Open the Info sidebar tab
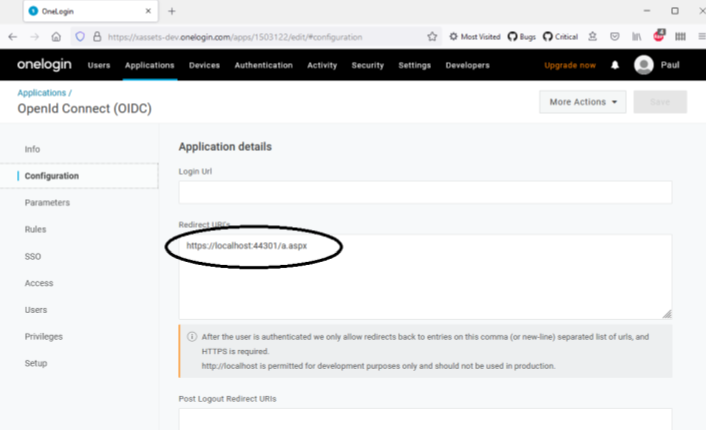 (x=32, y=149)
